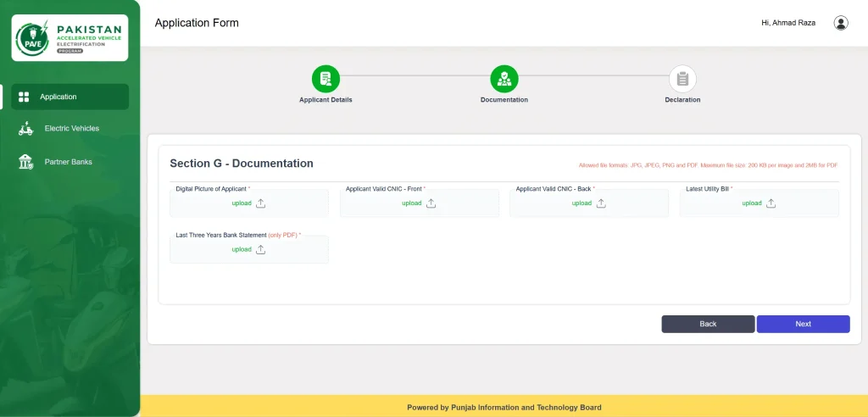Click upload icon for Bank Statement

pyautogui.click(x=261, y=250)
